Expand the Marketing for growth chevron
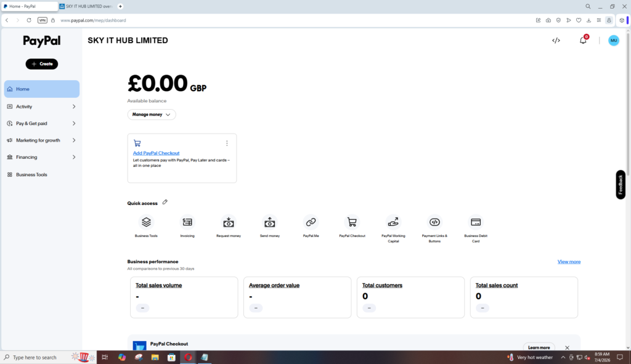Screen dimensions: 631x364 pyautogui.click(x=74, y=140)
